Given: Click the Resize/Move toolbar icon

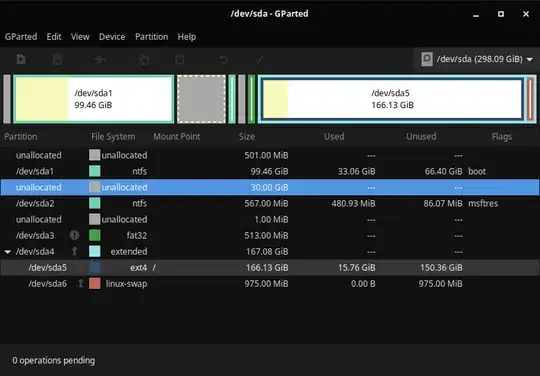Looking at the screenshot, I should point(100,60).
